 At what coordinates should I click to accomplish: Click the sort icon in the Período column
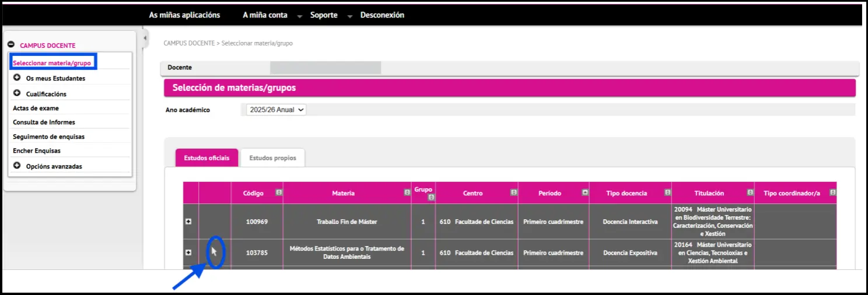(x=584, y=192)
